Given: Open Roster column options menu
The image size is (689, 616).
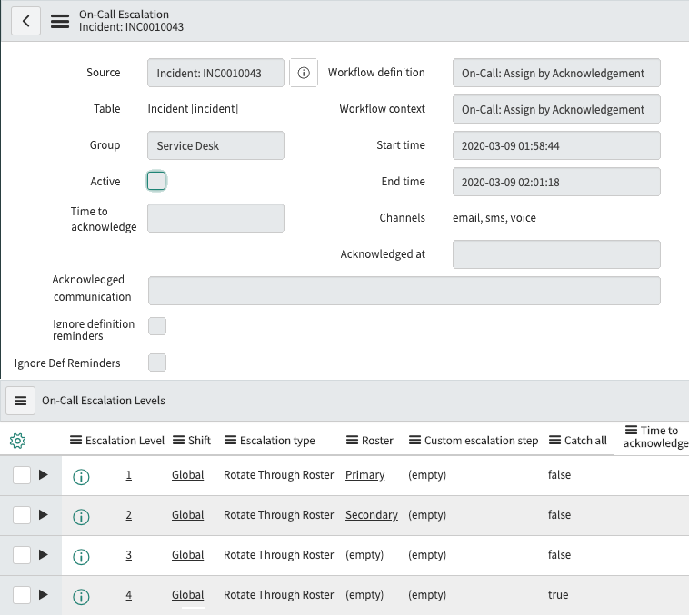Looking at the screenshot, I should pyautogui.click(x=352, y=440).
